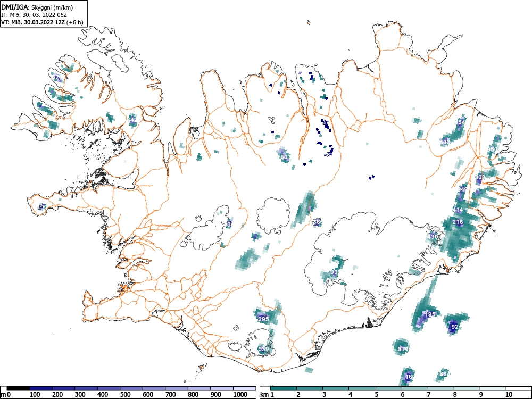Click the 5–6 km teal legend swatch
The width and height of the screenshot is (532, 399).
coord(388,388)
